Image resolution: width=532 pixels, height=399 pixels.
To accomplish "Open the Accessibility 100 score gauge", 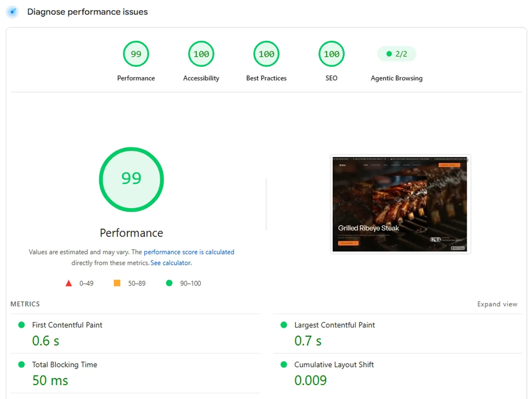I will [201, 54].
